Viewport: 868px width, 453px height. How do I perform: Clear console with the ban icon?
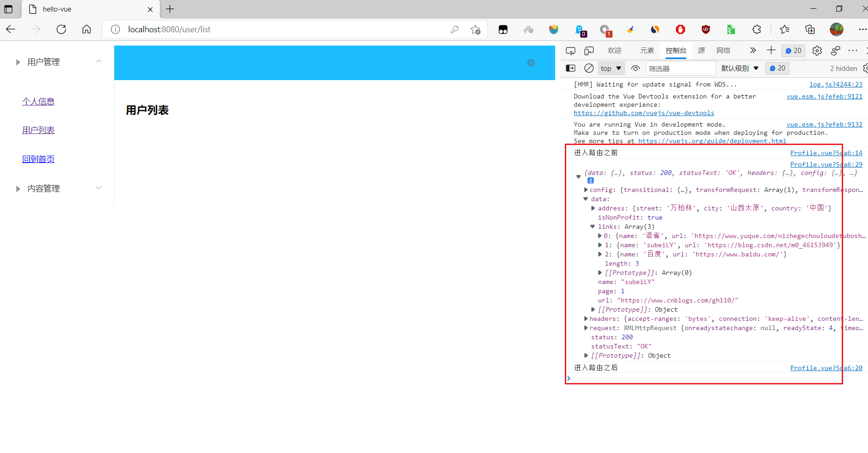point(589,68)
